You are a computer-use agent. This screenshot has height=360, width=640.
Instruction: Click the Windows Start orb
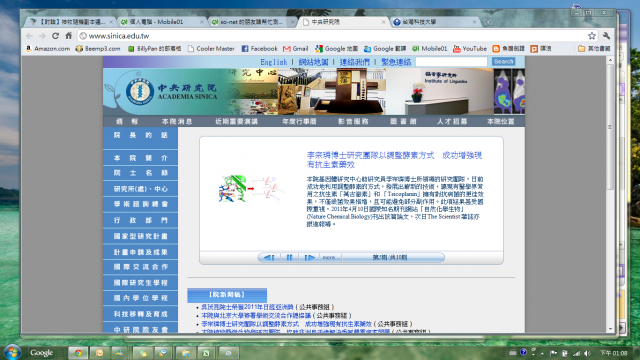click(x=12, y=352)
